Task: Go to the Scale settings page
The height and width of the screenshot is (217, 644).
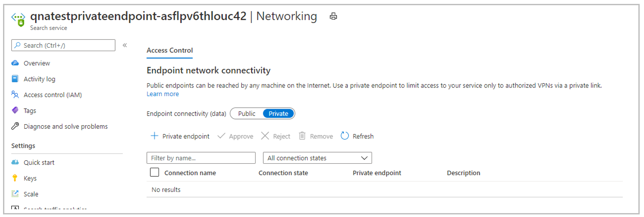Action: coord(31,194)
